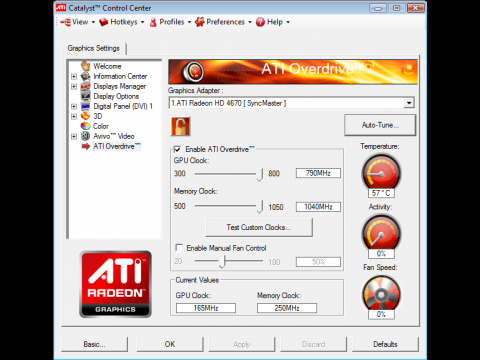
Task: Switch to Basic view button
Action: coord(94,344)
